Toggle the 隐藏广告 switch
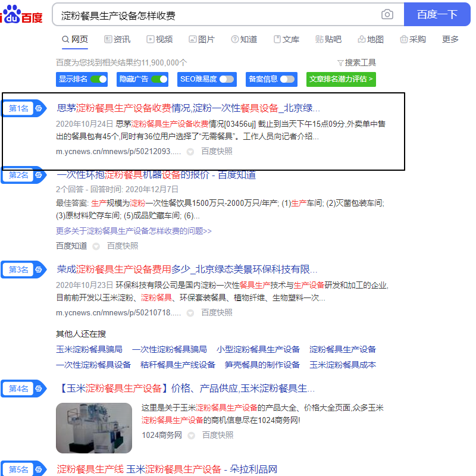Screen dimensions: 476x476 [159, 79]
